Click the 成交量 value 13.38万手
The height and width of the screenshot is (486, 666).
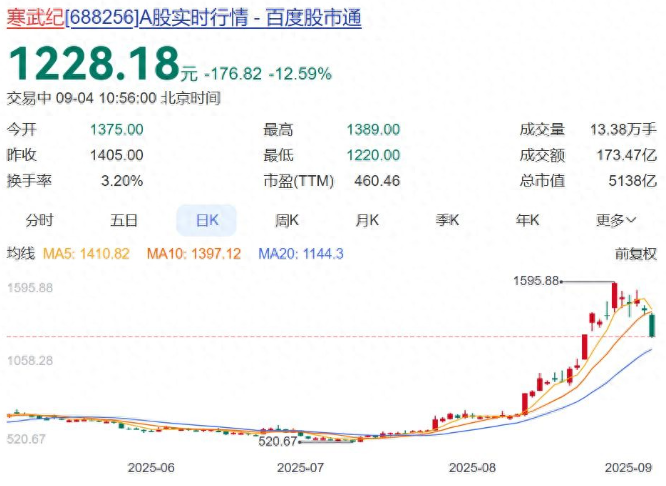(x=624, y=129)
